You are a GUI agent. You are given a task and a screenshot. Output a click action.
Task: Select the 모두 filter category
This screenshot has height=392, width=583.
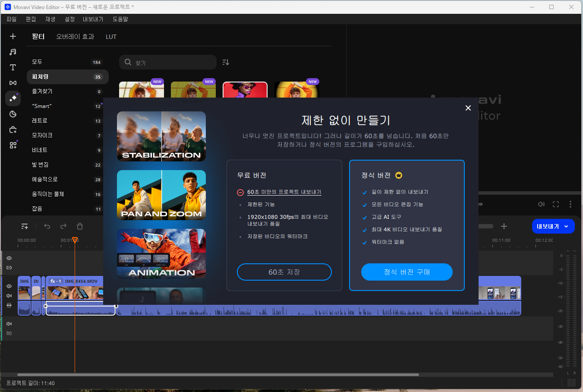point(68,62)
